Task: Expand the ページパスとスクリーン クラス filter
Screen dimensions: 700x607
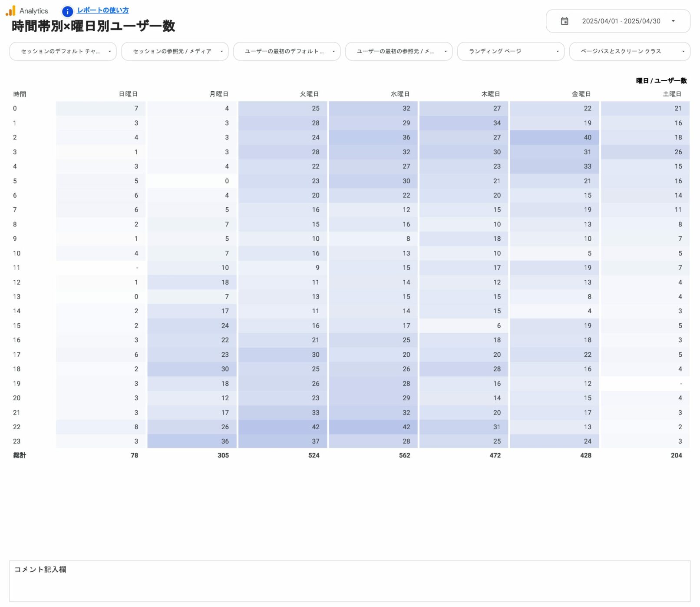Action: click(x=629, y=51)
